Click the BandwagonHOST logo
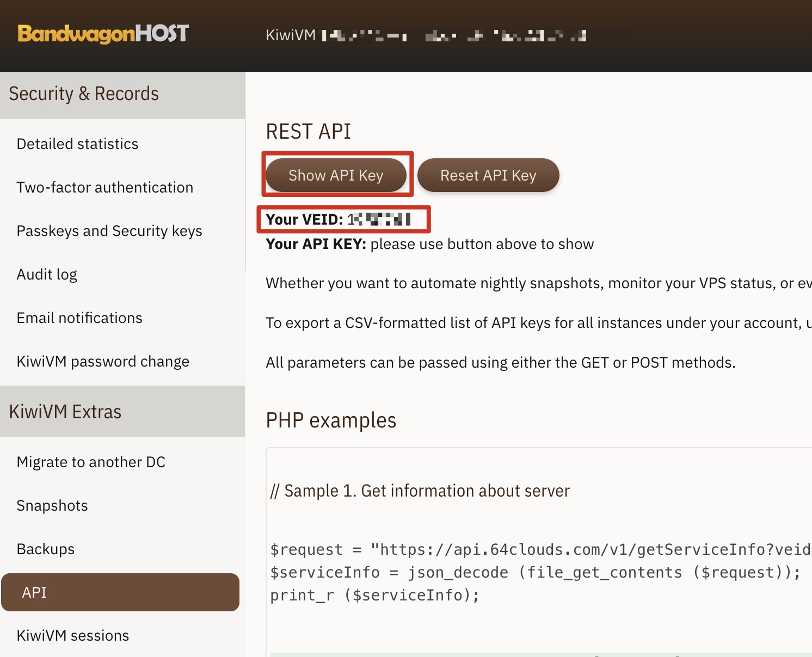Viewport: 812px width, 657px height. click(103, 34)
